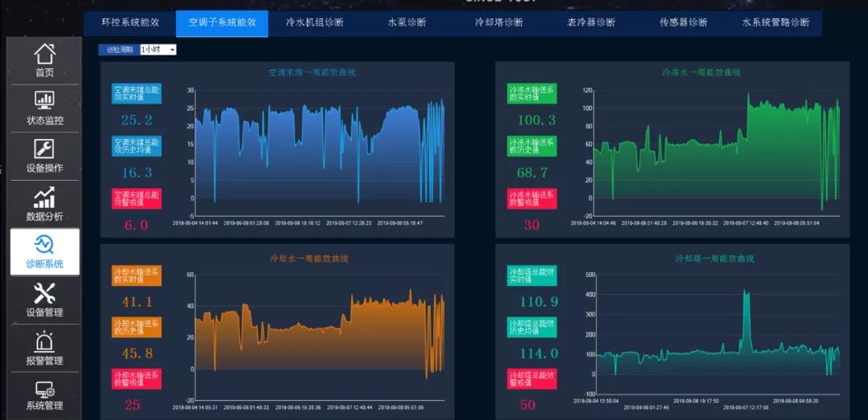Click the orange 冷却水输送系数实时值 label

[136, 276]
